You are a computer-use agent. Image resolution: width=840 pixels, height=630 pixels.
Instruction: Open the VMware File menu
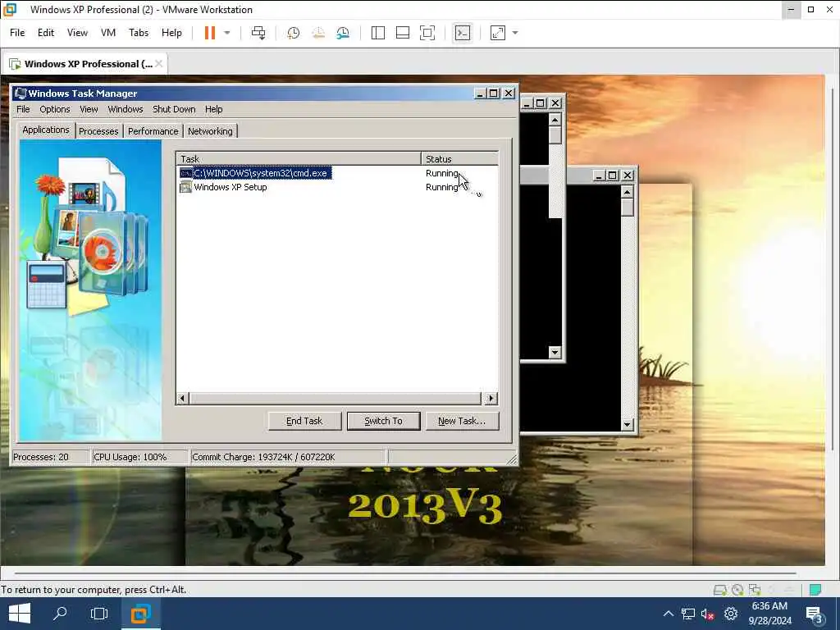click(x=17, y=33)
